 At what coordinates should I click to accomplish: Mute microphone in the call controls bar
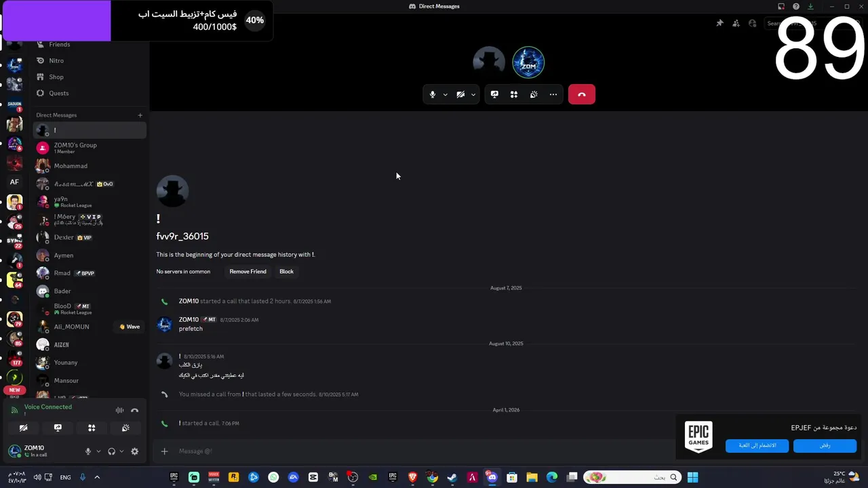433,94
